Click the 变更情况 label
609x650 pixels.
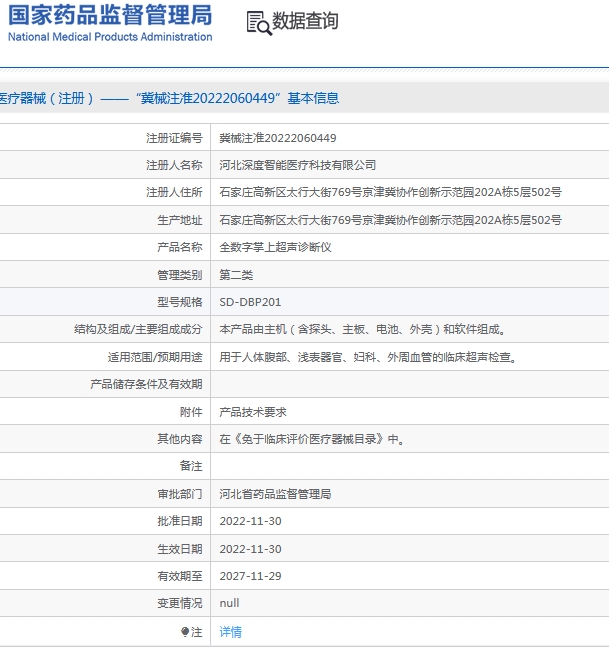pyautogui.click(x=180, y=603)
